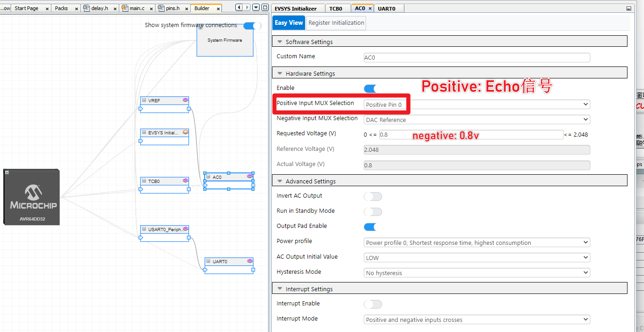Image resolution: width=644 pixels, height=332 pixels.
Task: Close the main.c tab
Action: click(151, 9)
